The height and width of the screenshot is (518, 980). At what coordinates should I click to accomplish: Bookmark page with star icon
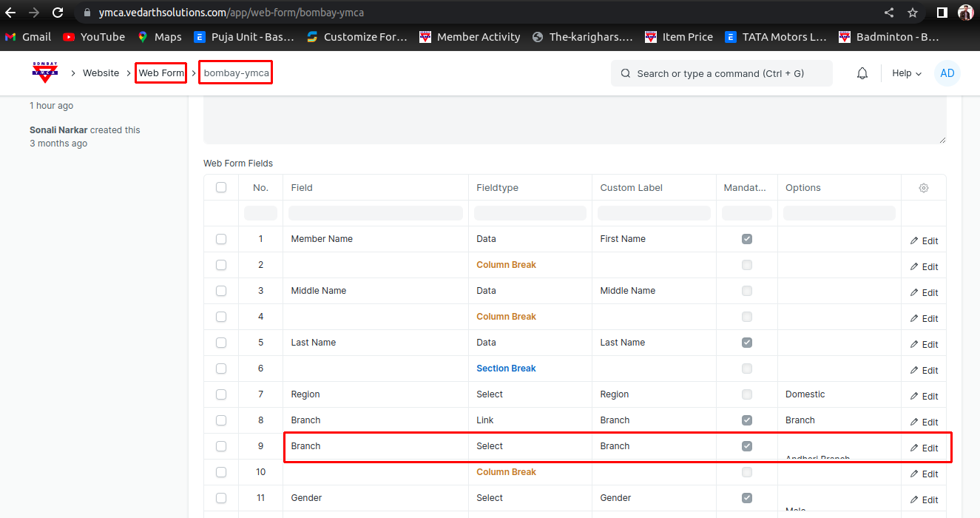[x=913, y=13]
